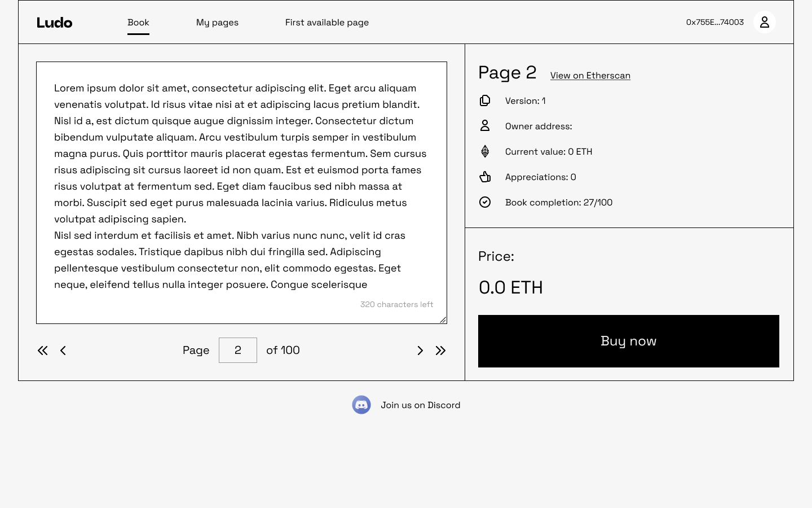This screenshot has height=508, width=812.
Task: Click the 0.0 ETH price value
Action: (x=511, y=287)
